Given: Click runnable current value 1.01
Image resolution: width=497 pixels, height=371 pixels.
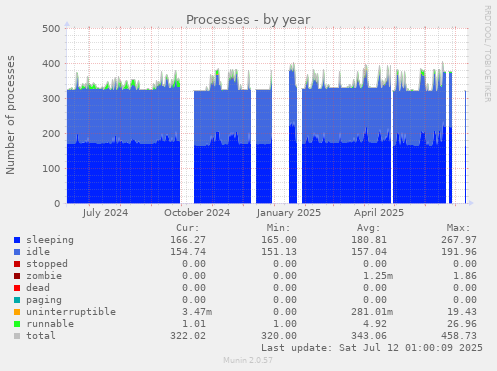Looking at the screenshot, I should [x=194, y=324].
